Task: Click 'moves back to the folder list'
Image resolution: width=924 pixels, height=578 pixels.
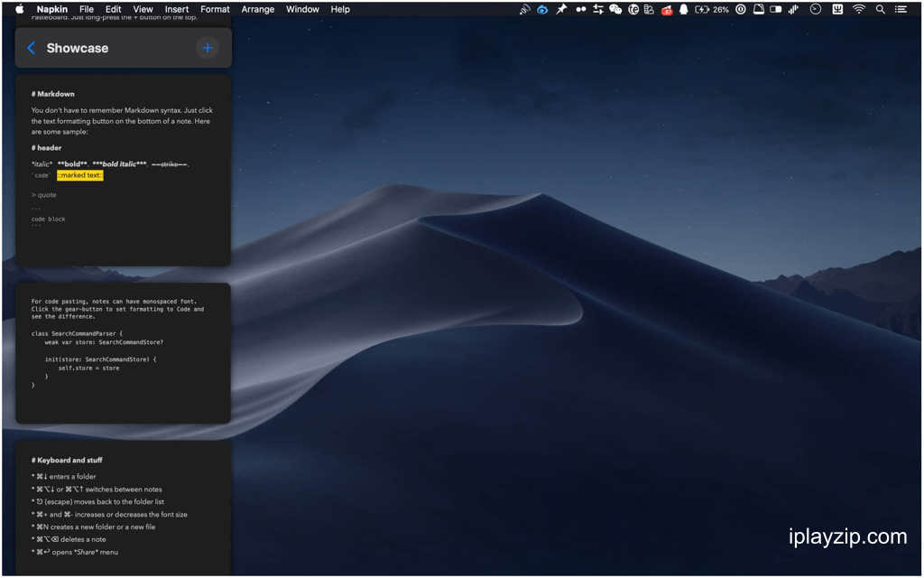Action: 97,502
